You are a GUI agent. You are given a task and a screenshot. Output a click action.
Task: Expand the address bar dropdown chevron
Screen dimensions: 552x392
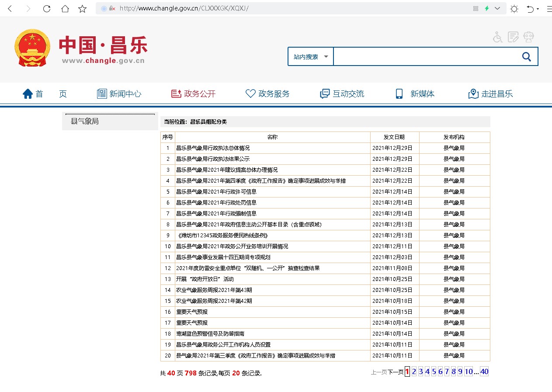pos(497,9)
